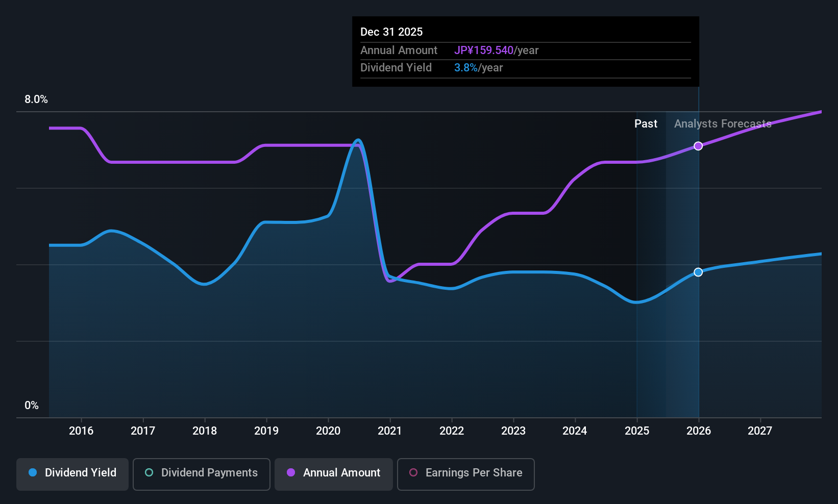This screenshot has height=504, width=838.
Task: Select the blue Dividend Yield marker at 2026
Action: coord(698,272)
